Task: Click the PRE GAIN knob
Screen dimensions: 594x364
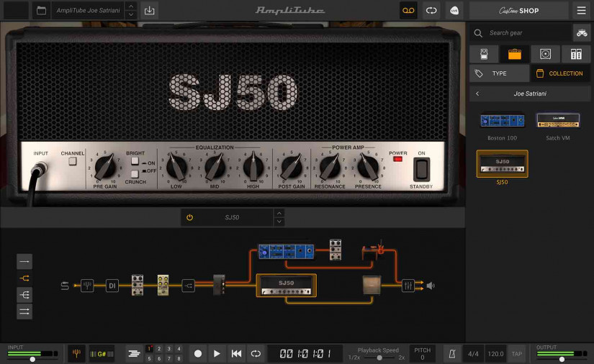Action: point(105,167)
